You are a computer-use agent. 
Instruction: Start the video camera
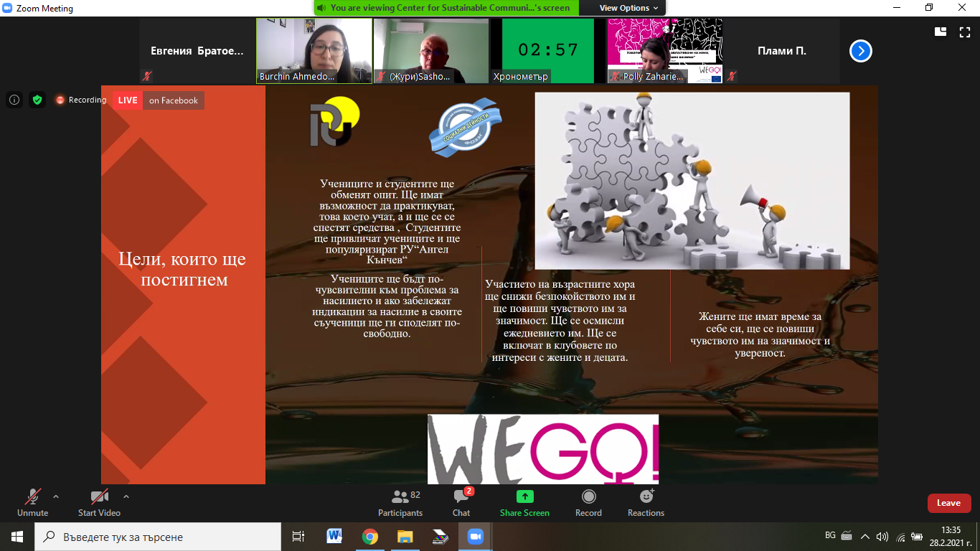click(99, 502)
